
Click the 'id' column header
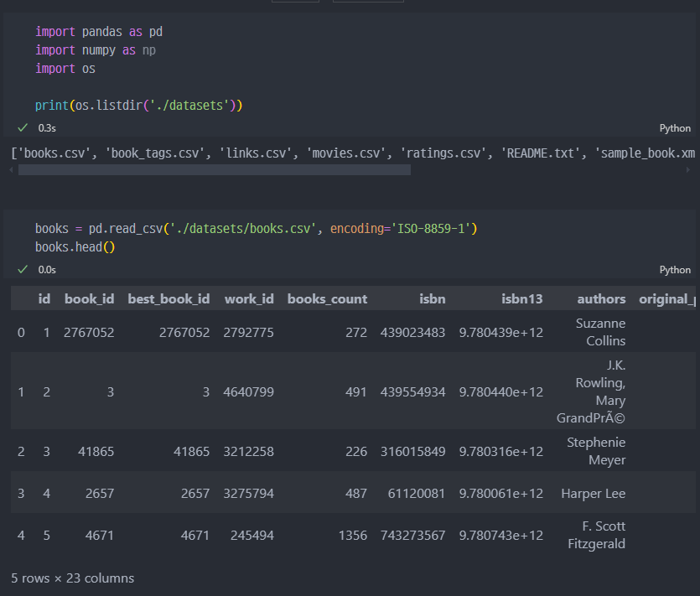tap(44, 298)
